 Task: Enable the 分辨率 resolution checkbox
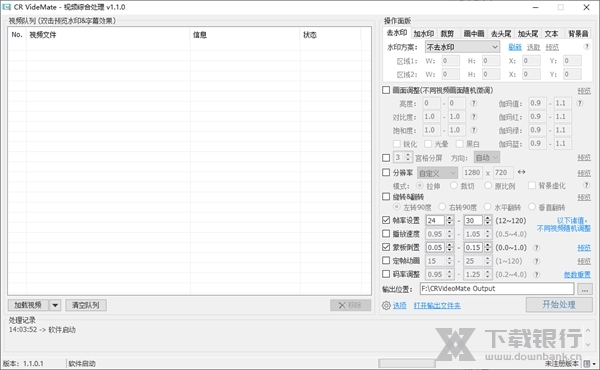(x=386, y=173)
